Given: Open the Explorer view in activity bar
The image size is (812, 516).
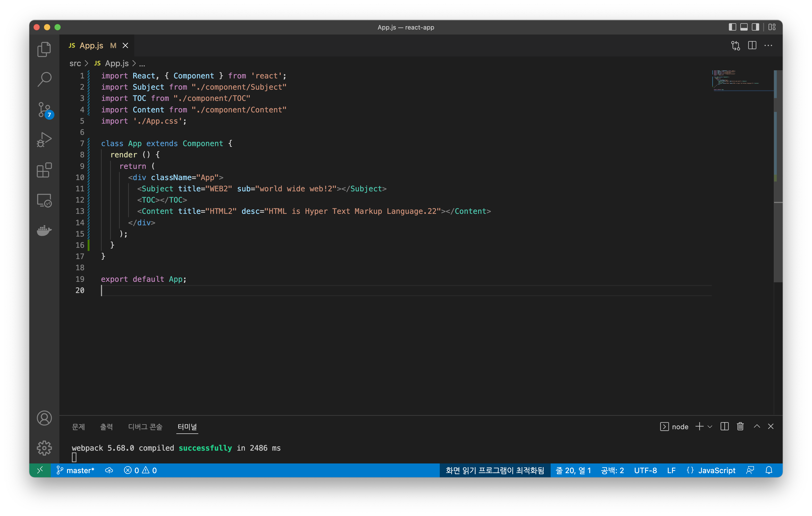Looking at the screenshot, I should click(x=44, y=50).
